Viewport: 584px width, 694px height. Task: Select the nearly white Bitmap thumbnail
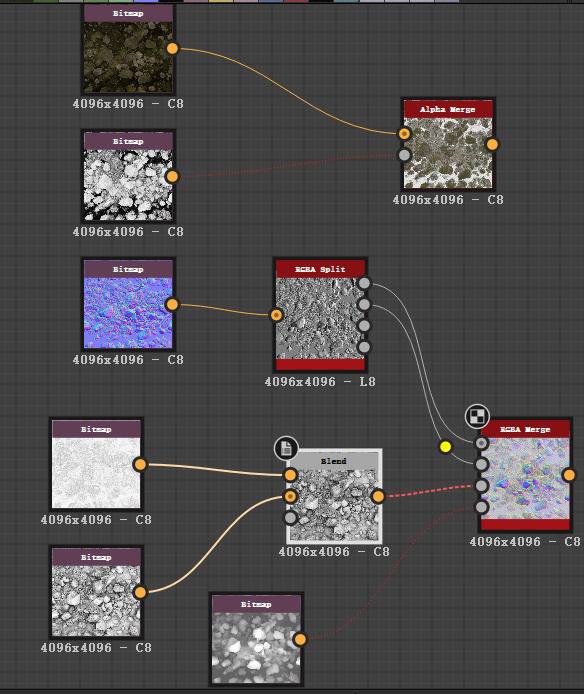click(96, 473)
